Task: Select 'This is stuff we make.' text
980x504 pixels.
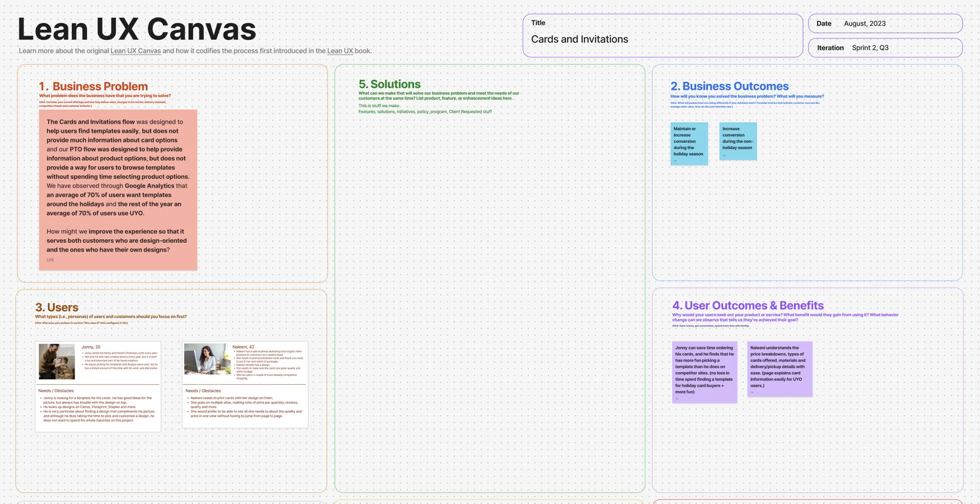Action: (x=379, y=106)
